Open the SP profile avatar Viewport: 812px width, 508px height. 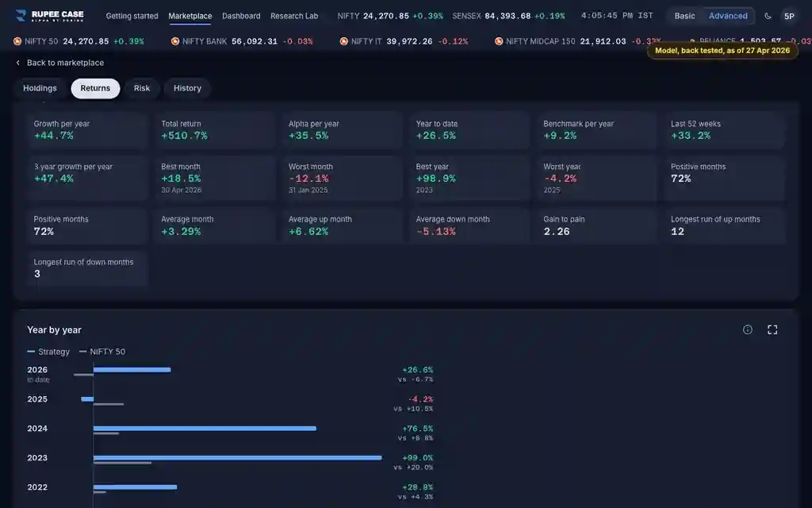[789, 16]
